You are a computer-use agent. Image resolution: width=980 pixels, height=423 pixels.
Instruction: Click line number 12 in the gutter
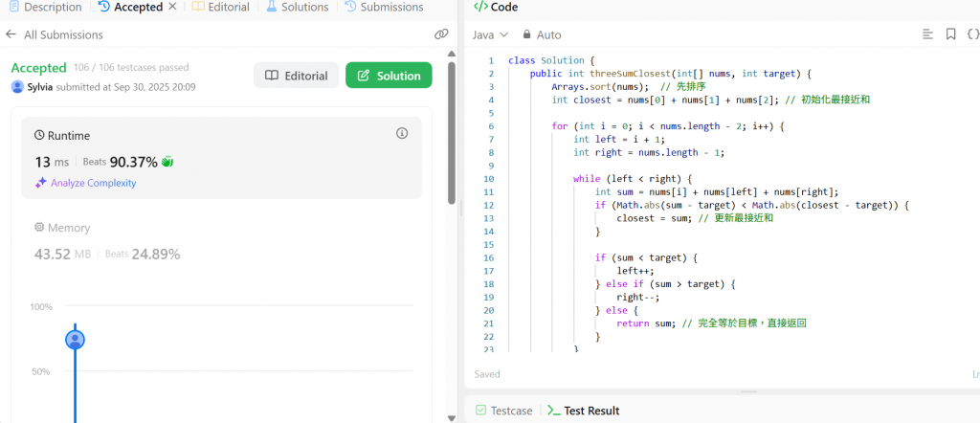click(x=490, y=205)
